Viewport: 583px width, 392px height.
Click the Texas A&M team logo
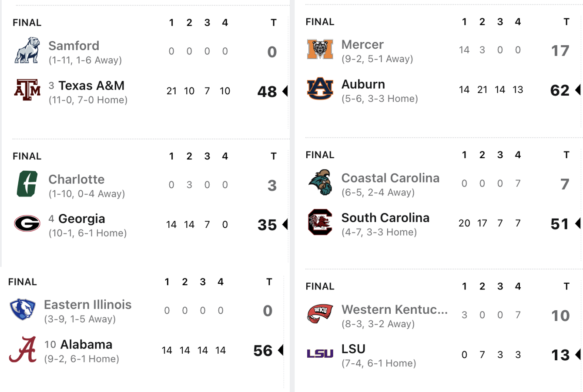[27, 90]
